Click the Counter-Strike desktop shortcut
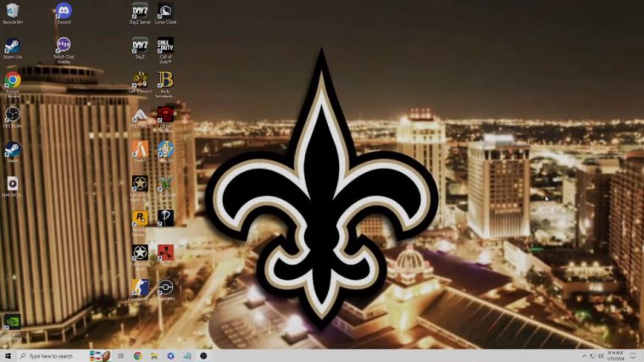Screen dimensions: 644x362 coord(140,287)
